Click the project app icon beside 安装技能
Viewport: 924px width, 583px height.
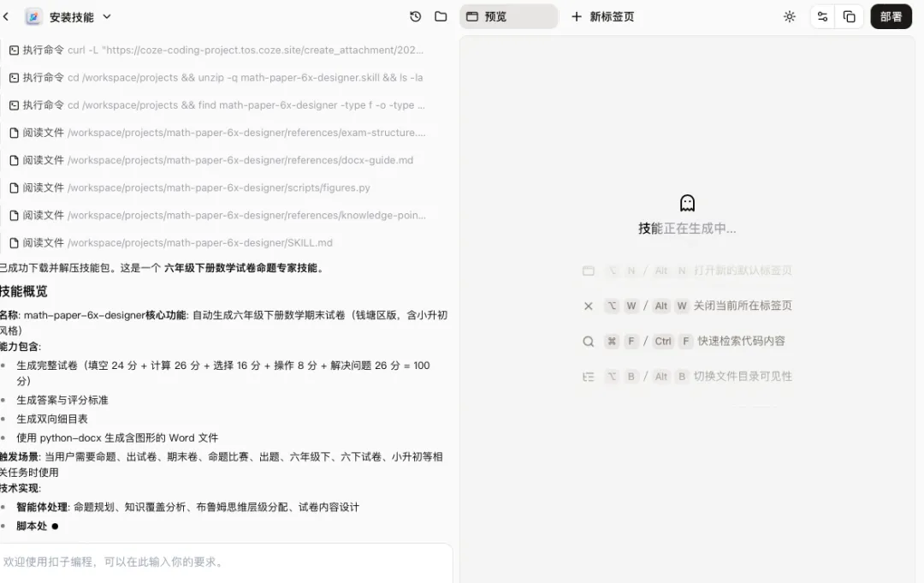[33, 16]
